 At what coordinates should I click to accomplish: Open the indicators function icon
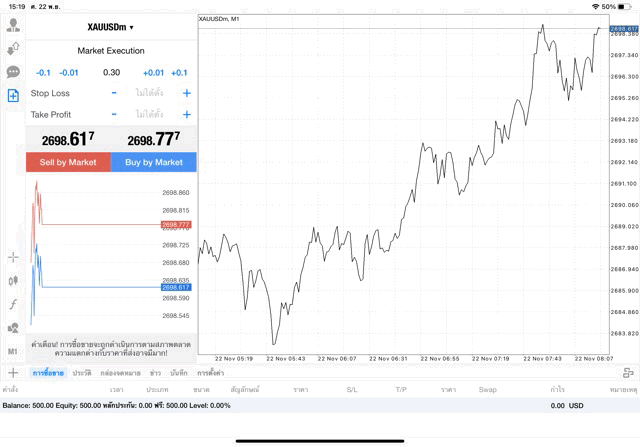tap(13, 303)
